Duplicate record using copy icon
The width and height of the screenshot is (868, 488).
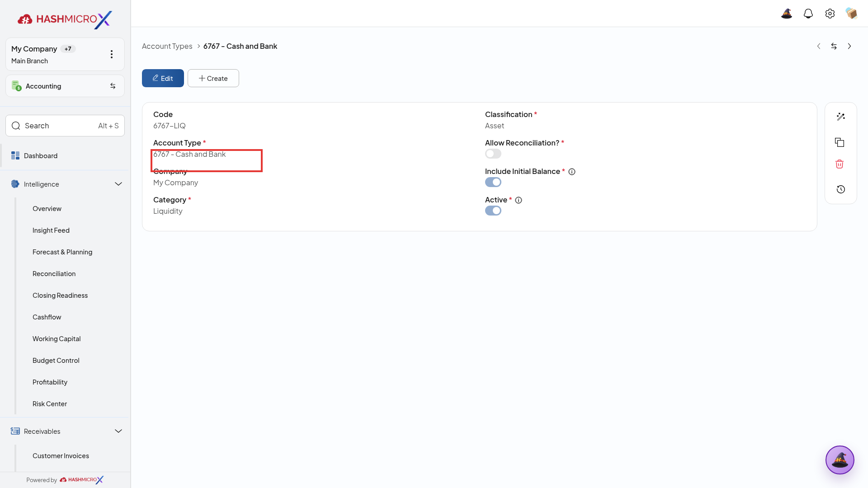click(x=840, y=142)
